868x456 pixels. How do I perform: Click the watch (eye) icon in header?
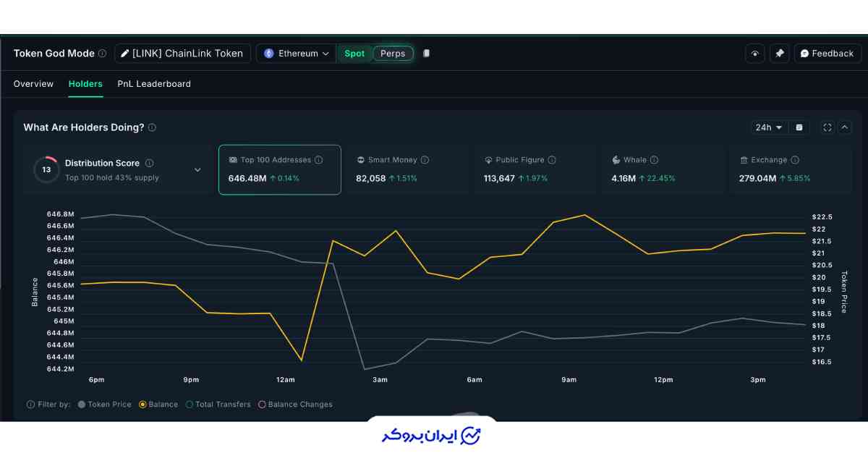click(x=755, y=54)
